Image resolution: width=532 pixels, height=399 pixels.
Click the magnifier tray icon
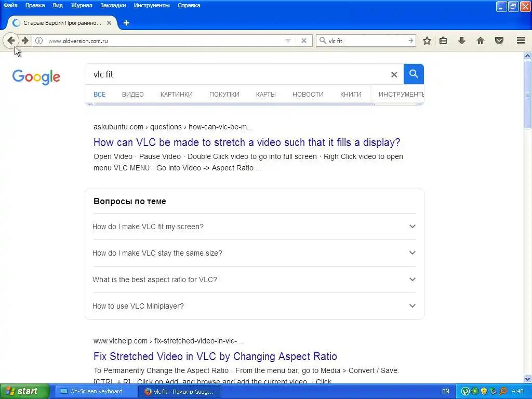click(503, 392)
